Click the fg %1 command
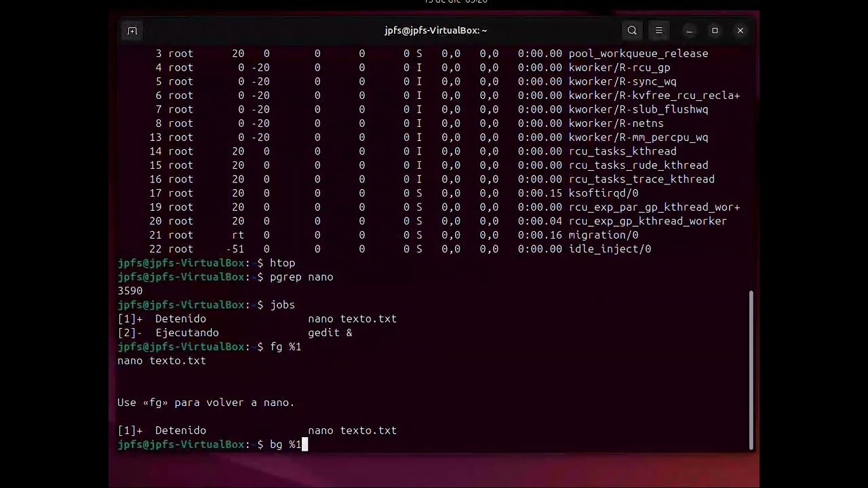 click(x=285, y=347)
